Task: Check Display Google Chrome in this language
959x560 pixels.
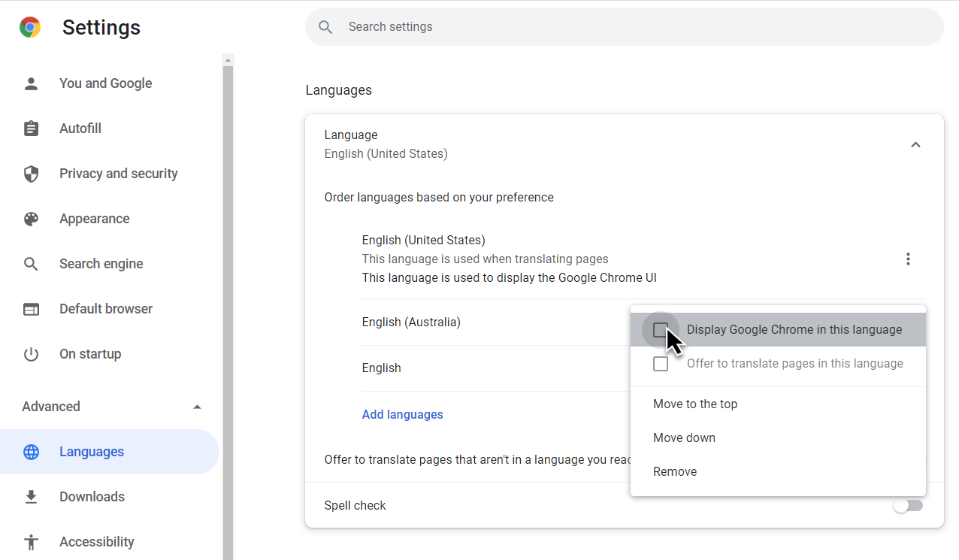Action: [661, 330]
